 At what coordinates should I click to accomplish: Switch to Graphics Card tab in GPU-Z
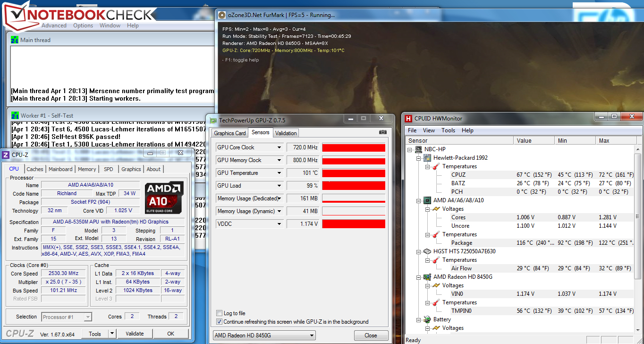230,133
